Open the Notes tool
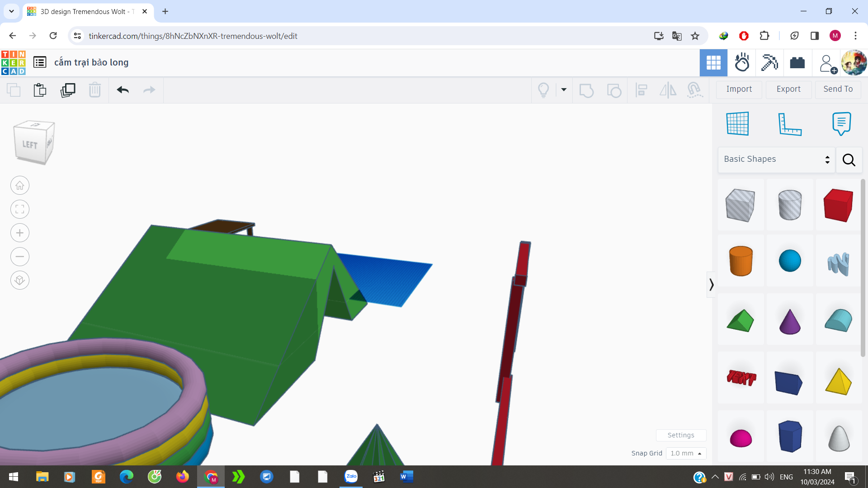 [841, 123]
